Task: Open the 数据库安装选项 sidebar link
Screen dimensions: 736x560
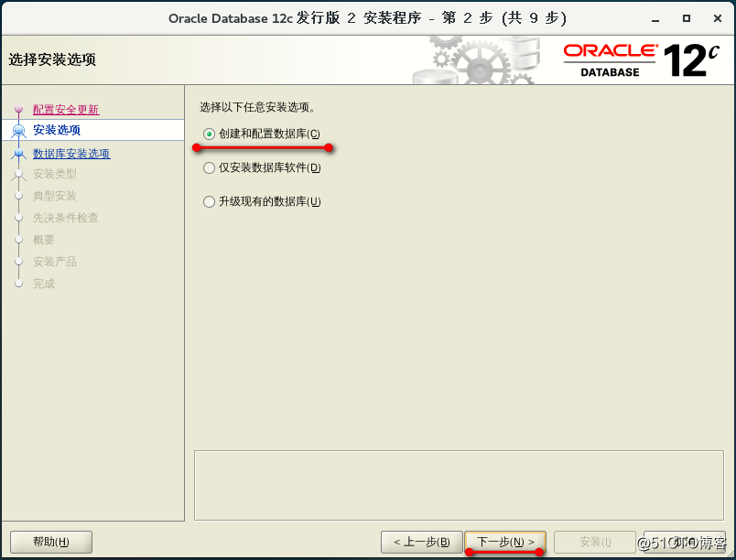Action: coord(72,152)
